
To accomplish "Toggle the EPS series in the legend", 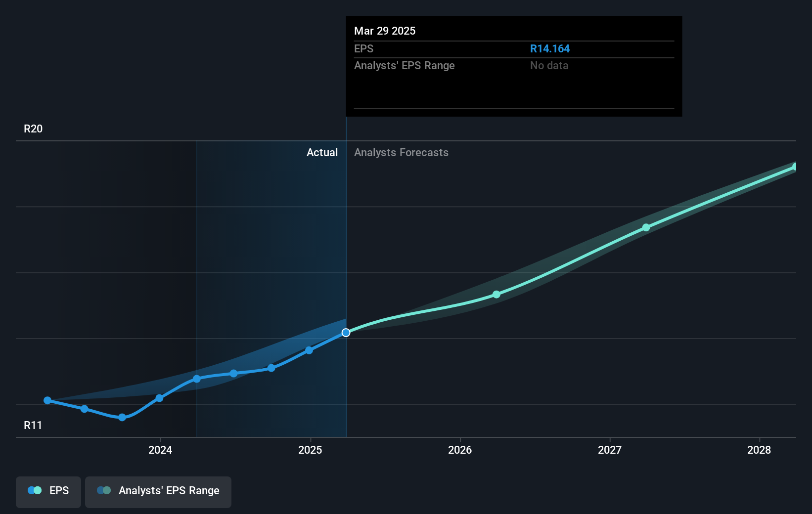I will (x=48, y=491).
